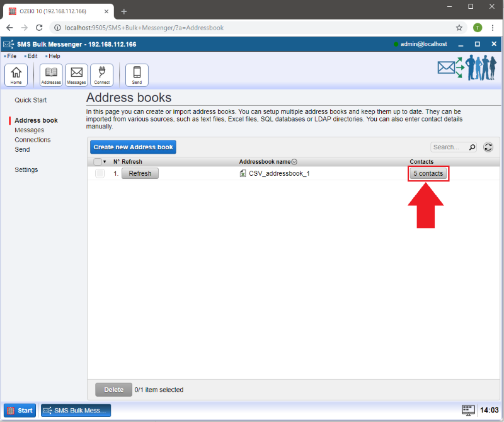Toggle the select-all checkbox in the table header
This screenshot has height=422, width=504.
pos(98,162)
